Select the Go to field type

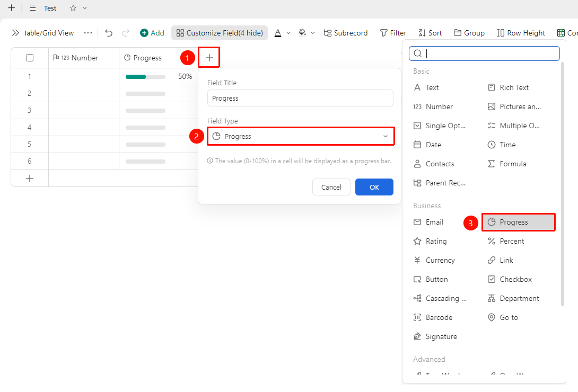point(503,317)
